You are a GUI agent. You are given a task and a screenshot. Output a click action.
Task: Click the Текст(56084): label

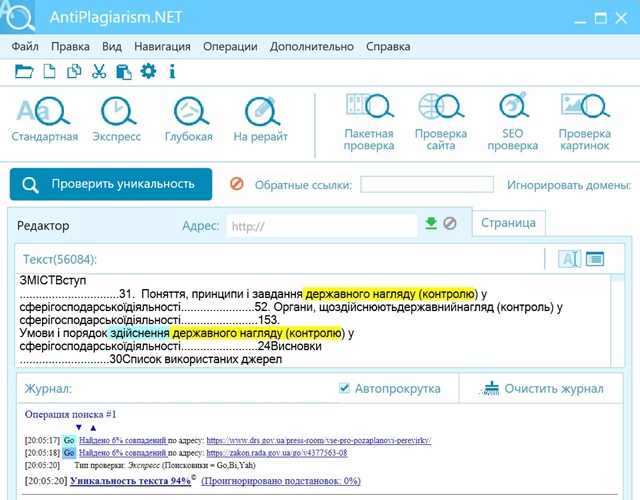[60, 259]
